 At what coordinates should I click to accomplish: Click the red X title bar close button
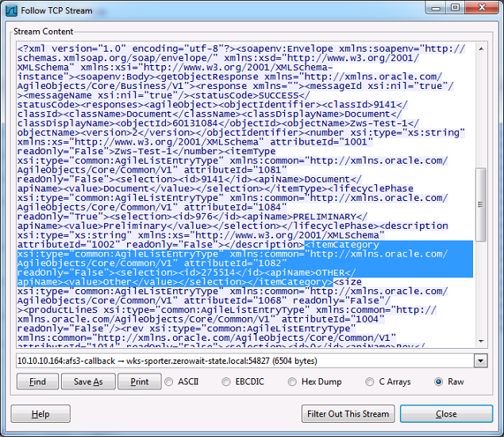(482, 7)
